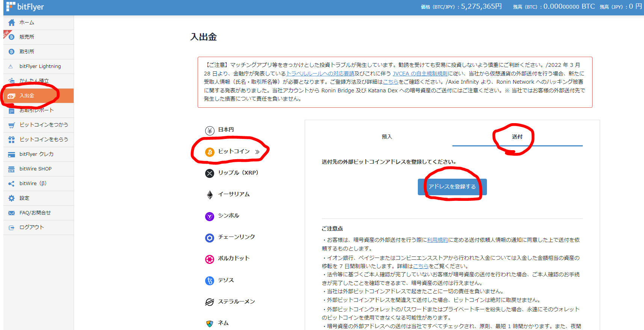The width and height of the screenshot is (644, 330).
Task: Click ログアウト in the sidebar
Action: pyautogui.click(x=38, y=228)
